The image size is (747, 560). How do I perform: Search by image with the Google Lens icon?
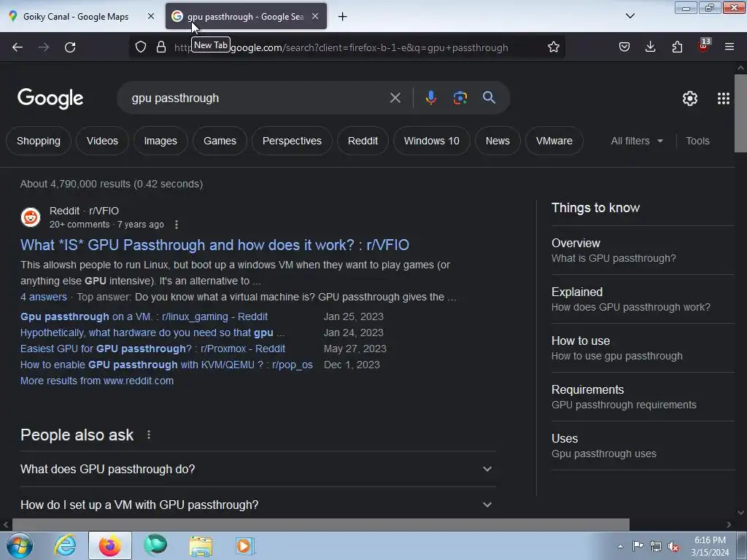460,98
